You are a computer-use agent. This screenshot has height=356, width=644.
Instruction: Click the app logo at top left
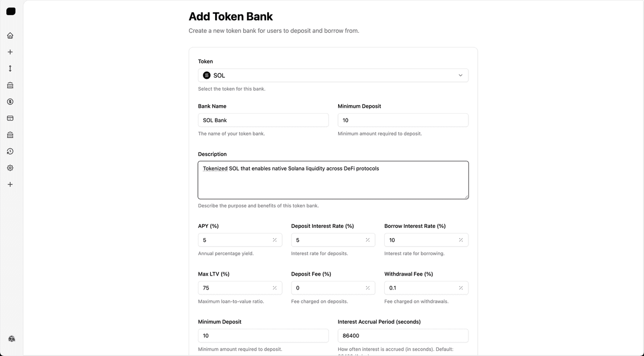click(x=11, y=11)
